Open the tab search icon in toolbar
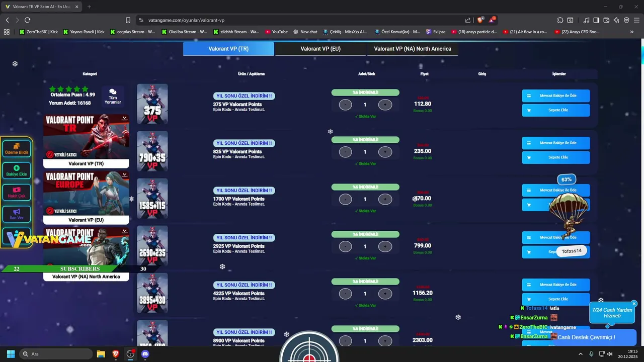 570,20
